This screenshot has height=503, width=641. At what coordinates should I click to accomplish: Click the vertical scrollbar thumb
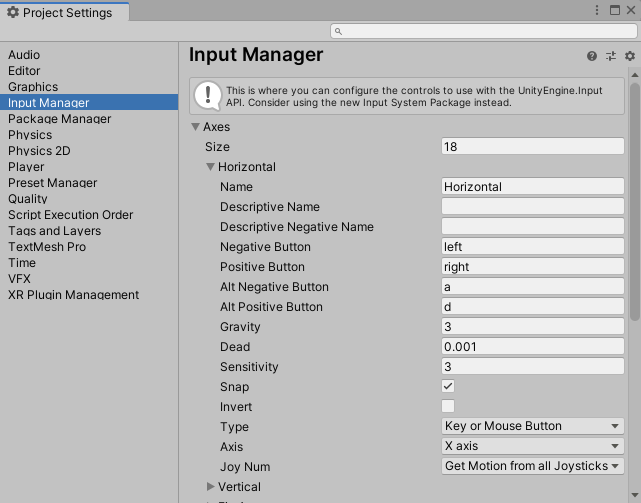(634, 202)
